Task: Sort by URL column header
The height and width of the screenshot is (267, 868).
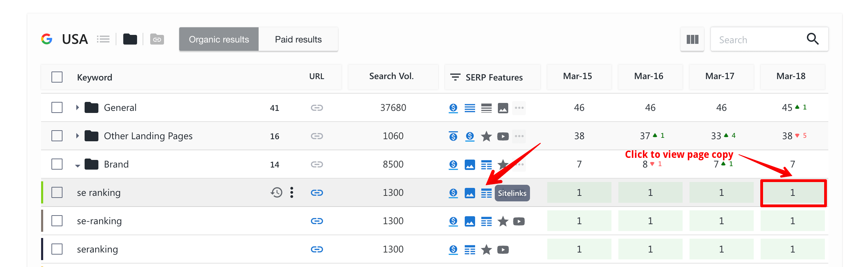Action: point(317,76)
